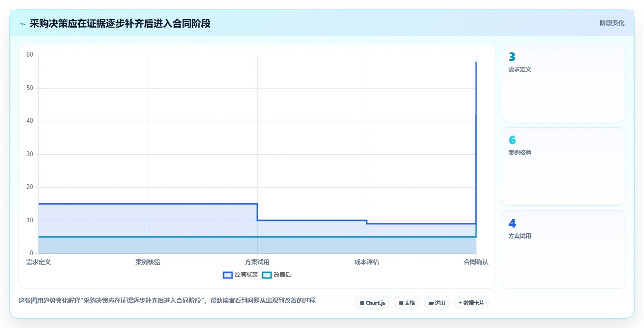Viewport: 644px width, 328px height.
Task: Open the 需求定义 card showing 3
Action: (x=563, y=83)
